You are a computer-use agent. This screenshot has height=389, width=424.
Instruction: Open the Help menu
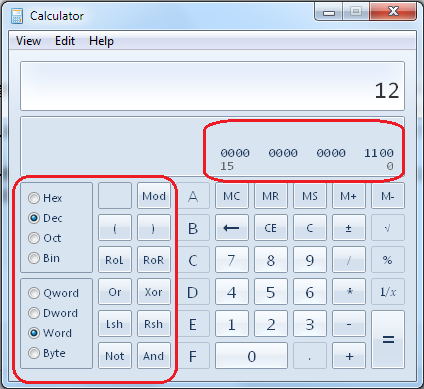point(101,41)
